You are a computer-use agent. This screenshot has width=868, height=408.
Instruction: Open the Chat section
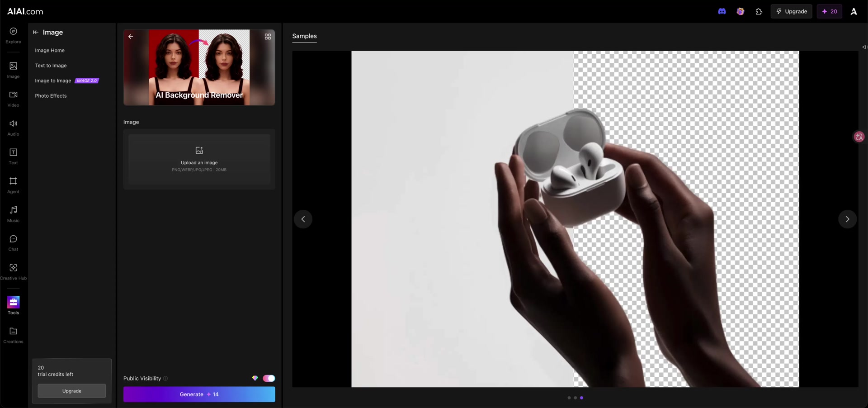click(13, 243)
